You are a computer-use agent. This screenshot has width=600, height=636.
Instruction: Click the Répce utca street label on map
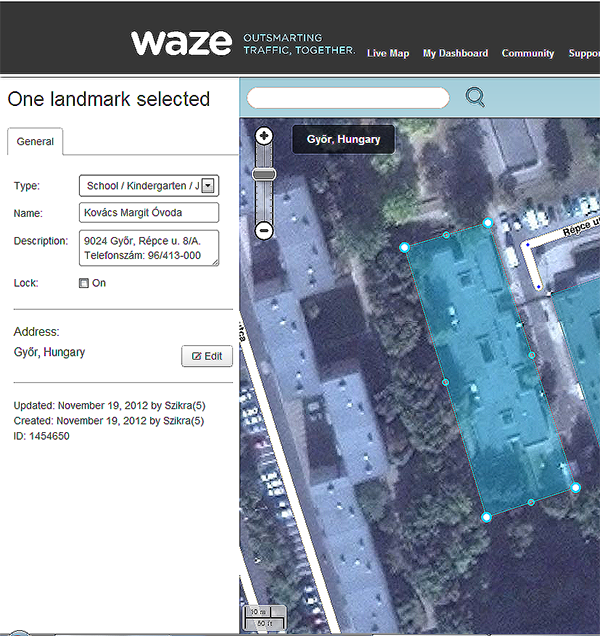click(581, 227)
